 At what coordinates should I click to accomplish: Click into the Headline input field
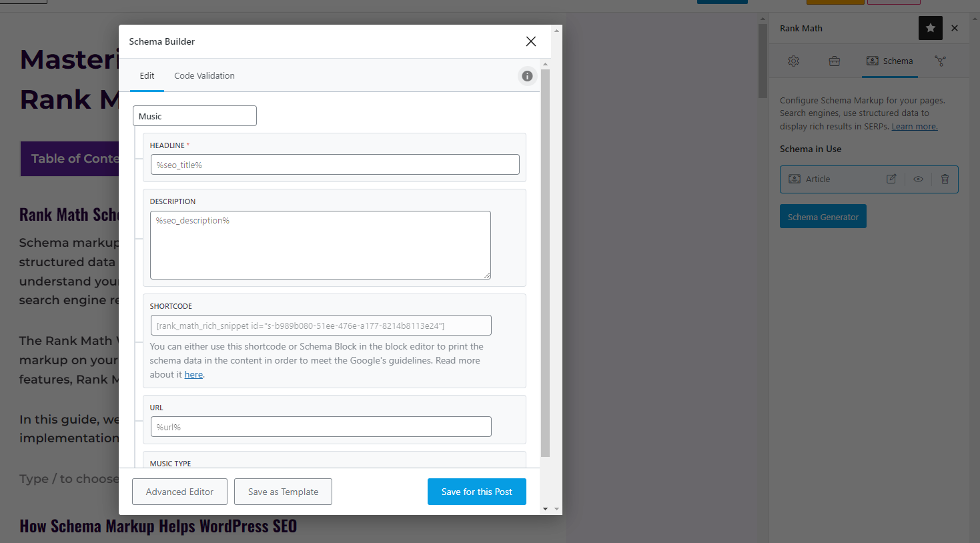click(335, 165)
